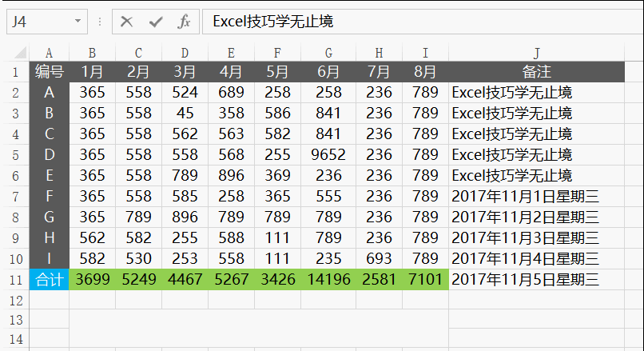Select column B header

(92, 53)
